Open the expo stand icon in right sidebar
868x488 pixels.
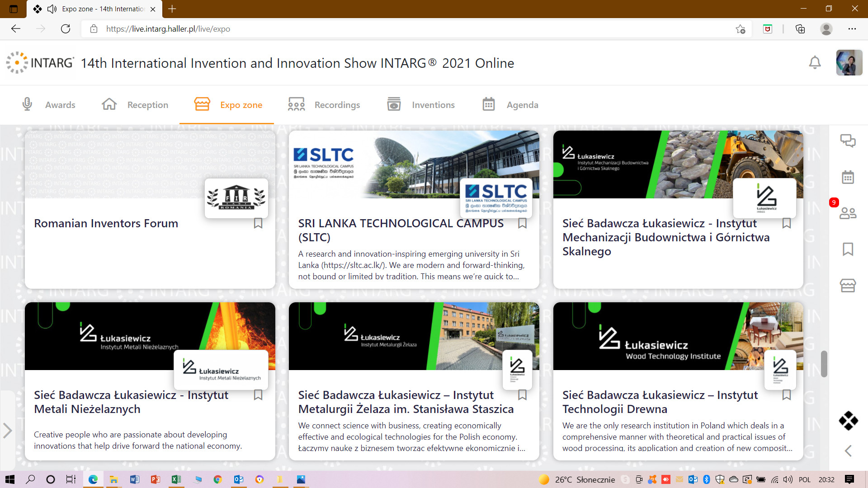(x=848, y=285)
